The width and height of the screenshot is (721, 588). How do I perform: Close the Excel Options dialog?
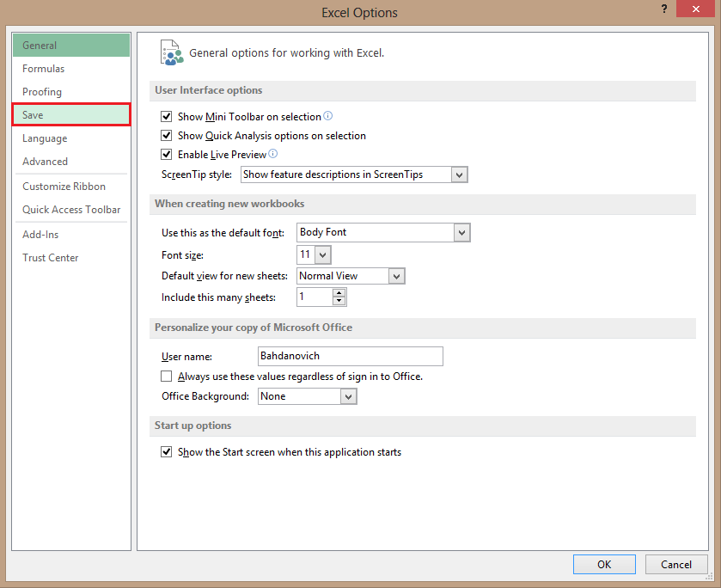click(x=695, y=9)
